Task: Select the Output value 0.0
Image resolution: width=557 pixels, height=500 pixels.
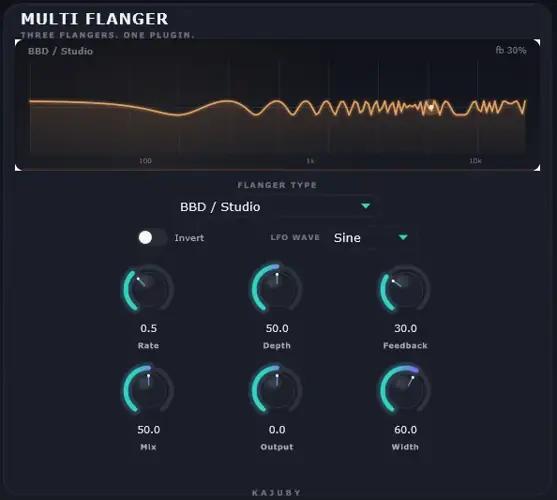Action: pos(277,430)
